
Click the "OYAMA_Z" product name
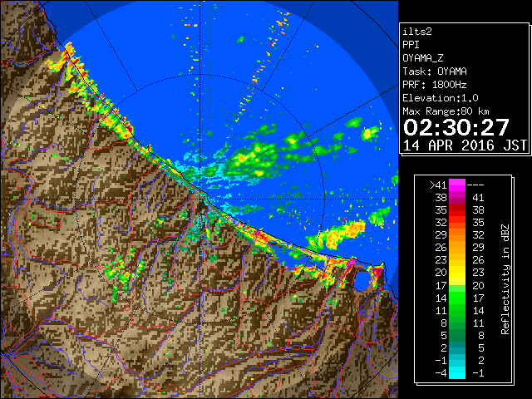[423, 58]
